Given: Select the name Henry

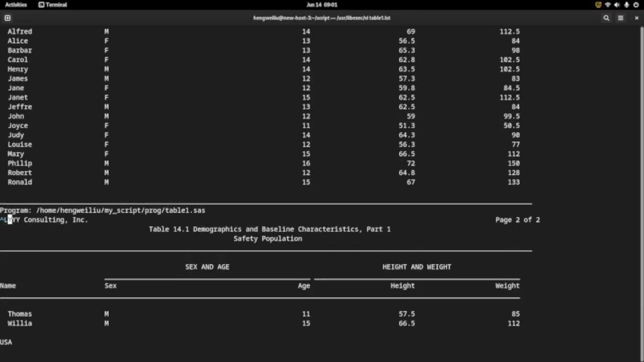Looking at the screenshot, I should (18, 69).
